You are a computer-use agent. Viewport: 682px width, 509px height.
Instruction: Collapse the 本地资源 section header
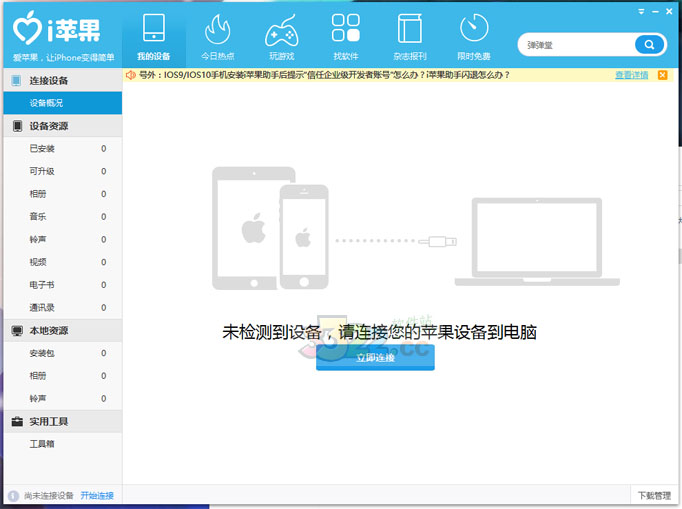coord(63,331)
